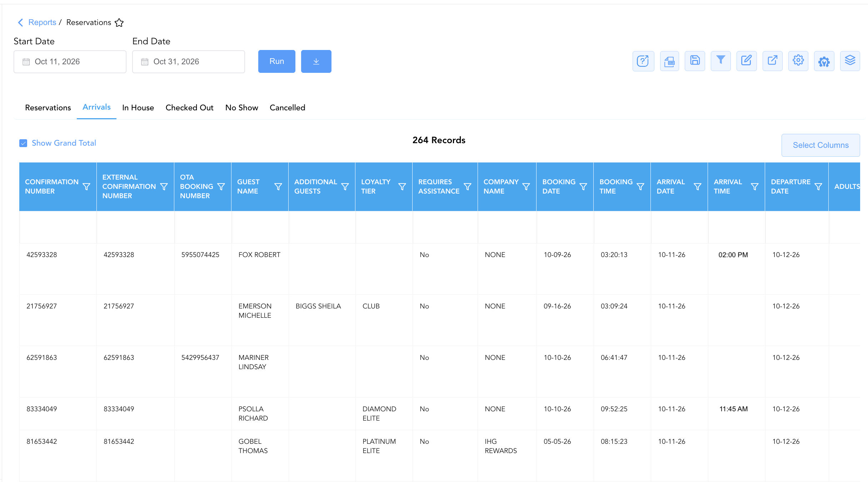Click the stacked layers icon

click(x=850, y=61)
